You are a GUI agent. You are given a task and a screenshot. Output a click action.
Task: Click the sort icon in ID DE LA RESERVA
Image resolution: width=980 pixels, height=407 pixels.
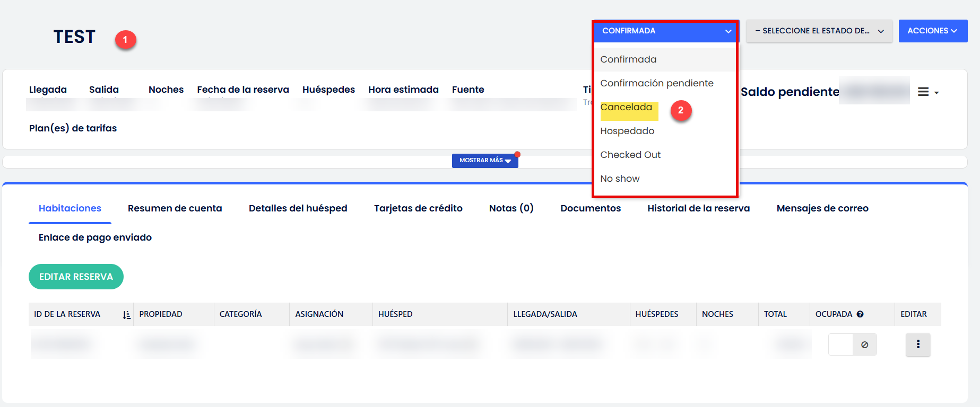pos(126,315)
